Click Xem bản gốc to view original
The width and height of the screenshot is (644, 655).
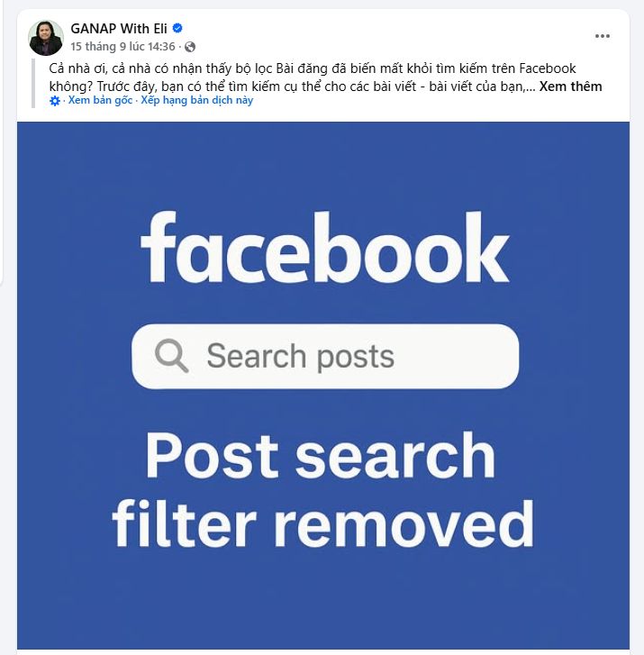point(100,100)
